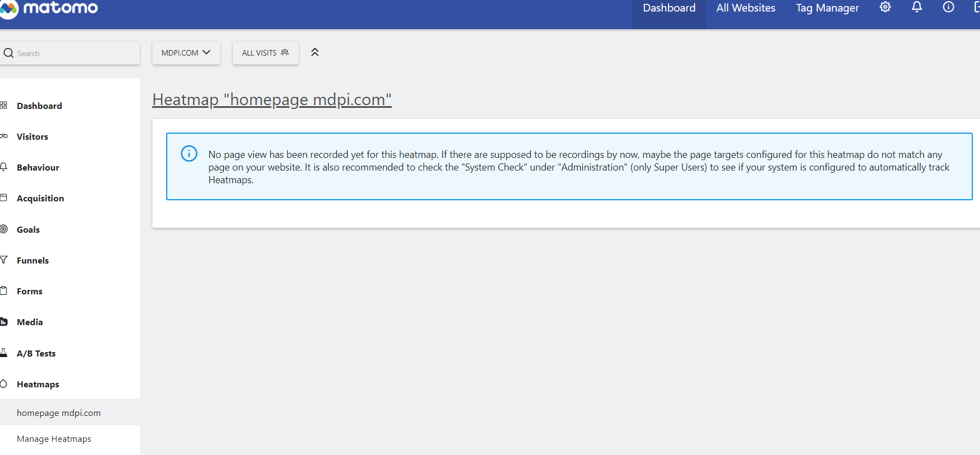Click the Forms clipboard icon
The height and width of the screenshot is (455, 980).
[4, 290]
